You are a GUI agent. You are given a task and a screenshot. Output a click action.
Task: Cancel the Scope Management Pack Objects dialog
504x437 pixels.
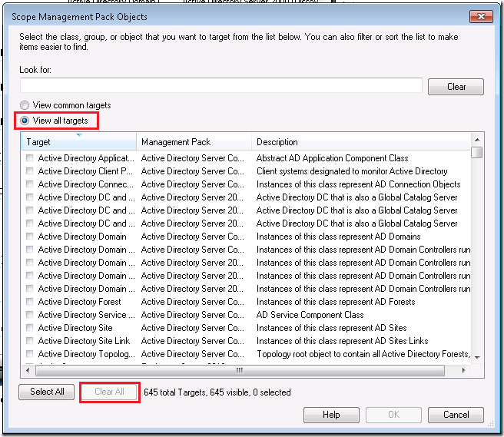click(456, 415)
